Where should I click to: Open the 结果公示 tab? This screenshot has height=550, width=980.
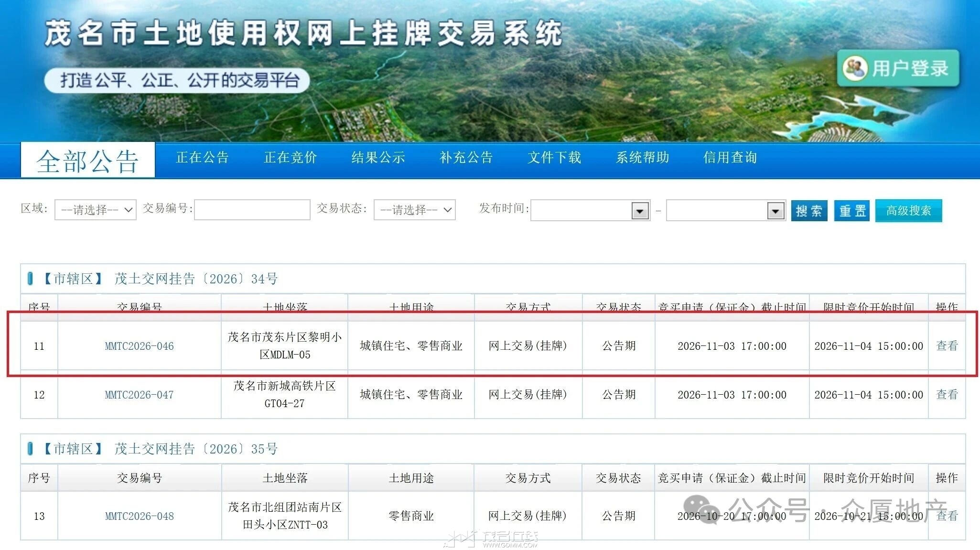click(x=378, y=157)
